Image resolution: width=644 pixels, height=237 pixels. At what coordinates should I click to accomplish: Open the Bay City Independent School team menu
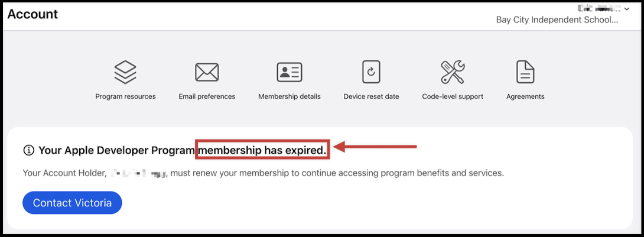557,20
